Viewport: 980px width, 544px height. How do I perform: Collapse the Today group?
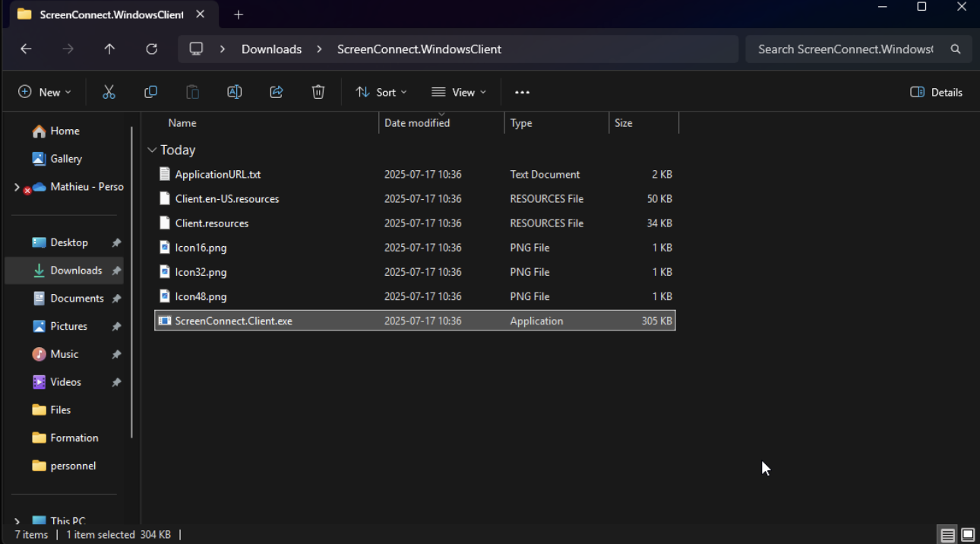tap(152, 150)
